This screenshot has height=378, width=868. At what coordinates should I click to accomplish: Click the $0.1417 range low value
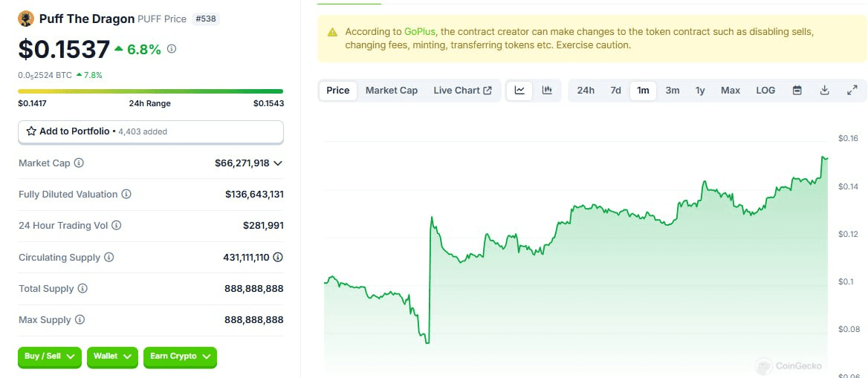pyautogui.click(x=33, y=103)
